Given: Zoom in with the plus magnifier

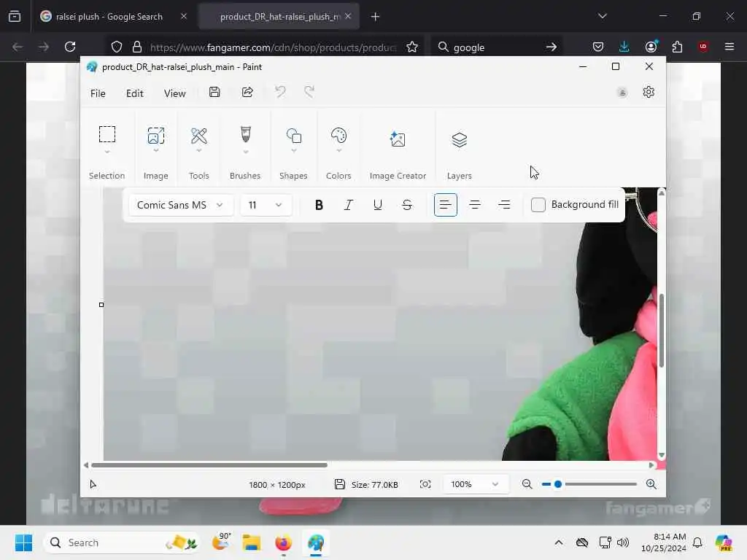Looking at the screenshot, I should tap(651, 484).
